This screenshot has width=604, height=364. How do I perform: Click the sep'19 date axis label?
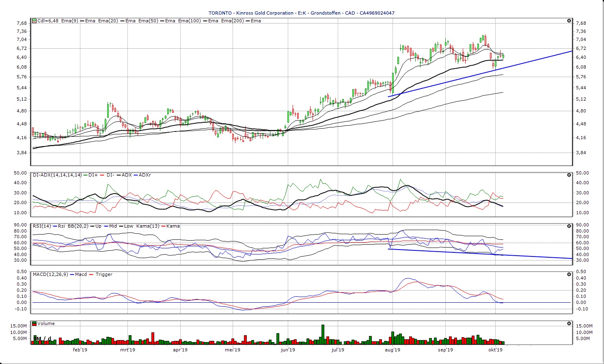445,349
